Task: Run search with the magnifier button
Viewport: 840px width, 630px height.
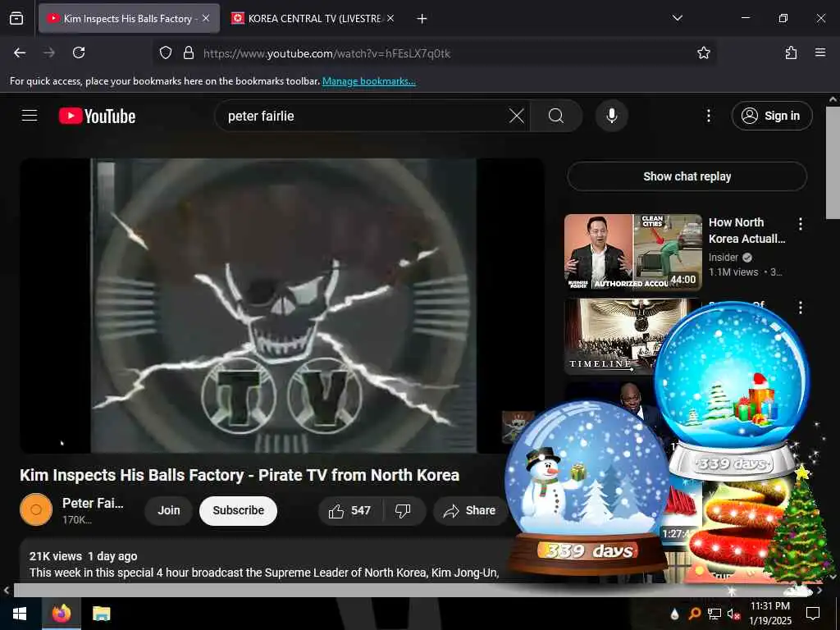Action: [x=556, y=116]
